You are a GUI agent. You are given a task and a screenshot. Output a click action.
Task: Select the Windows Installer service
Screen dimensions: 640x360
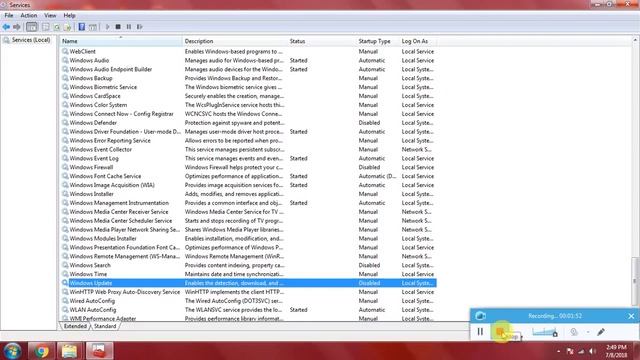(x=249, y=194)
